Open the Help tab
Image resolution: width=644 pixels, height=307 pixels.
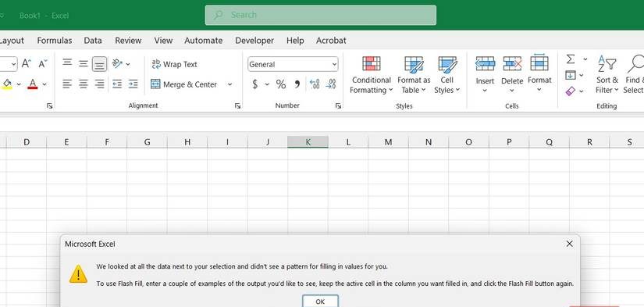point(295,41)
